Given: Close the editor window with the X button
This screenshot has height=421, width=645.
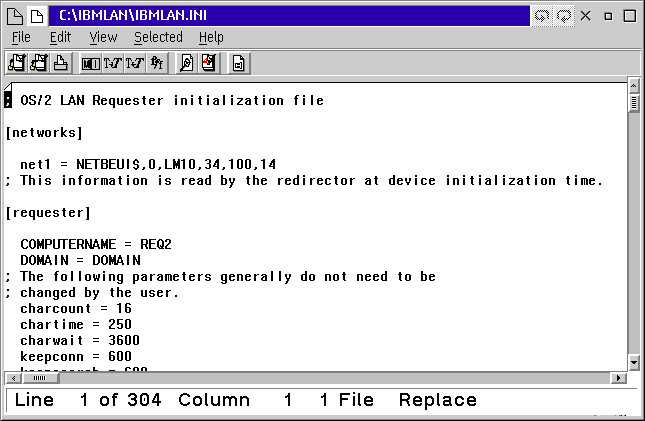Looking at the screenshot, I should tap(586, 16).
